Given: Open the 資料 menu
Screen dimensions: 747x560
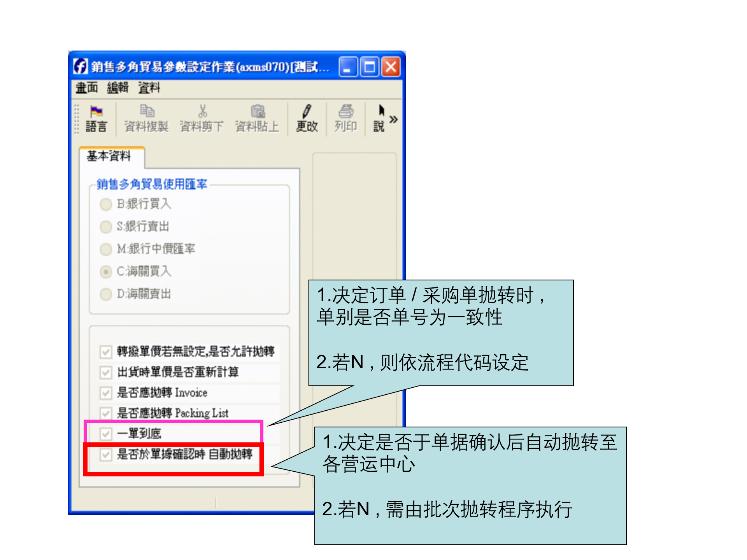Looking at the screenshot, I should 149,87.
